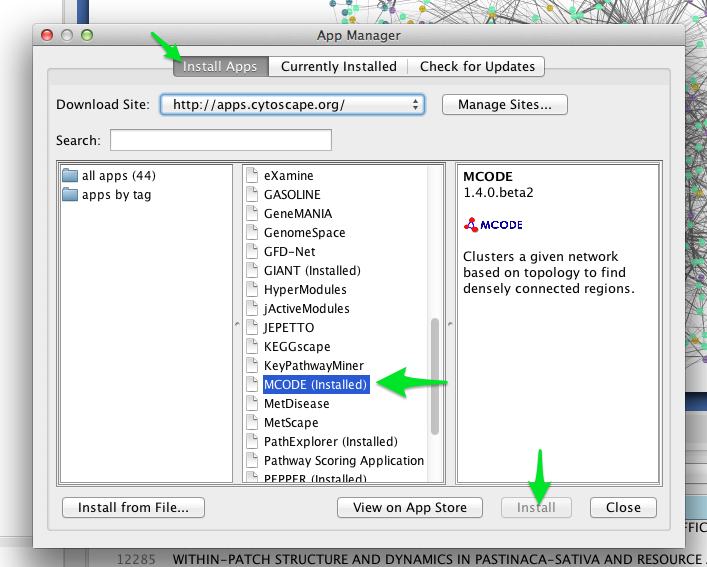Viewport: 707px width, 567px height.
Task: Click the Close button
Action: 623,508
